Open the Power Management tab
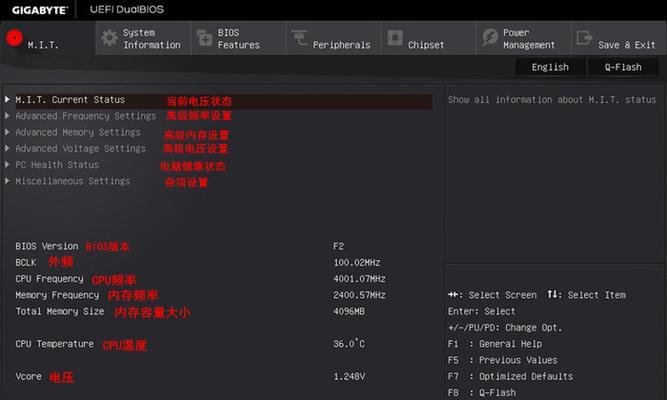667x400 pixels. click(524, 38)
